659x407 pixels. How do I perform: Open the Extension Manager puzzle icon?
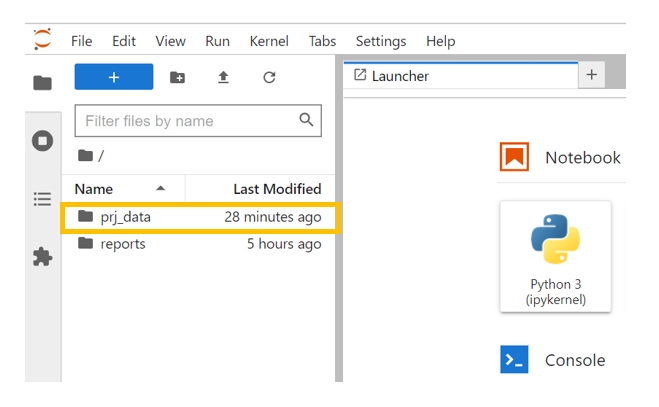[42, 257]
